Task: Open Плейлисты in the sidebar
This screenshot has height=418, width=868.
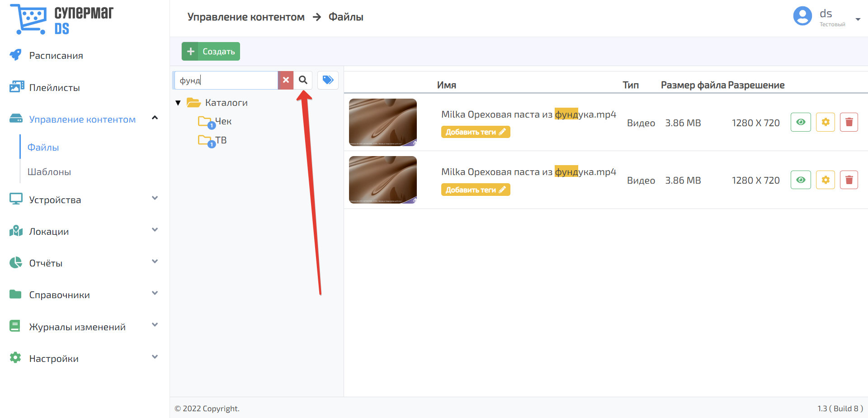Action: pyautogui.click(x=55, y=88)
